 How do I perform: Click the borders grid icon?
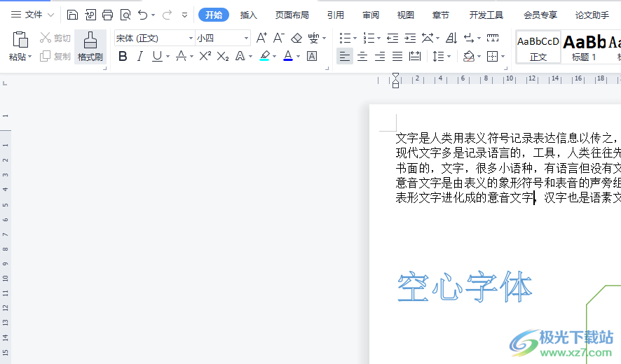(x=492, y=57)
